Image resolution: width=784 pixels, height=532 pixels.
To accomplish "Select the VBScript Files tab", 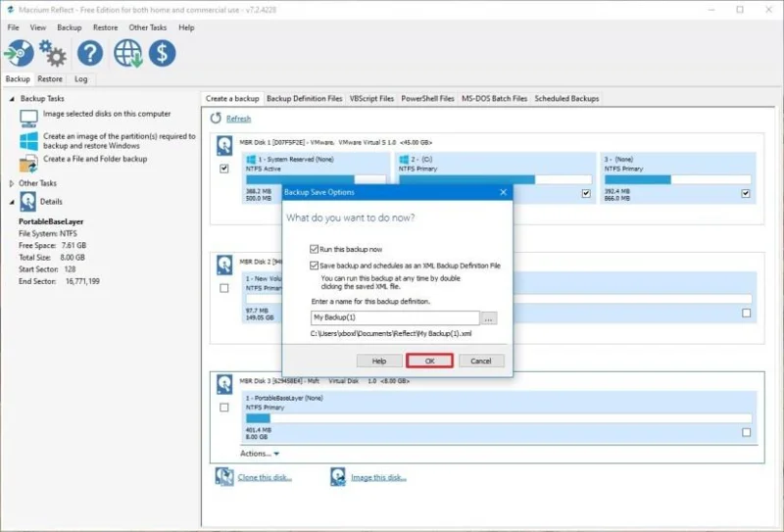I will (x=371, y=99).
